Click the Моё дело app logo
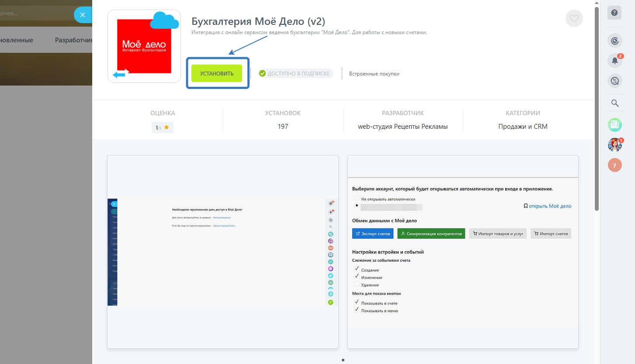The image size is (635, 364). [144, 46]
